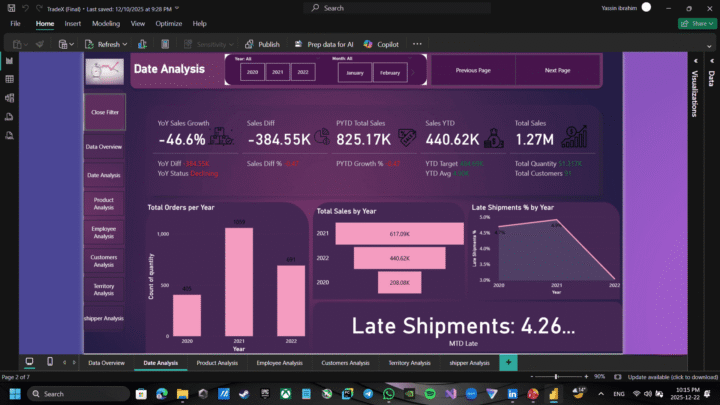This screenshot has height=405, width=720.
Task: Expand the Refresh dropdown arrow
Action: (x=125, y=44)
